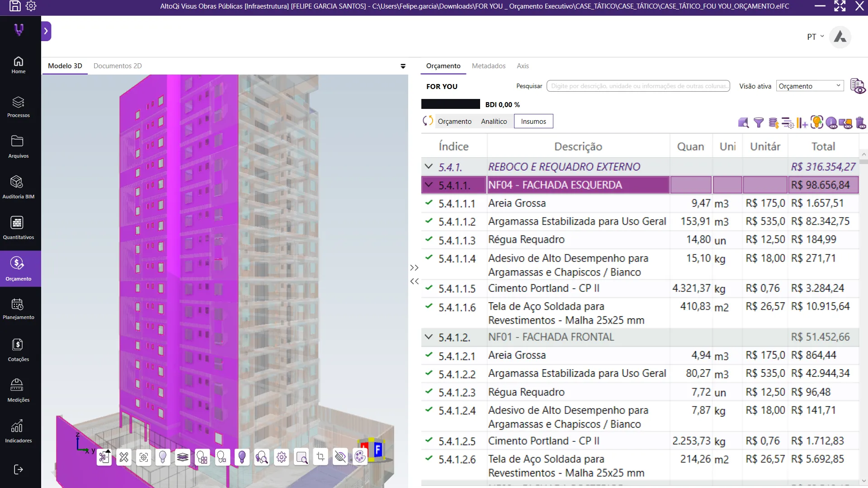Open the PT language dropdown
The width and height of the screenshot is (868, 488).
point(816,37)
